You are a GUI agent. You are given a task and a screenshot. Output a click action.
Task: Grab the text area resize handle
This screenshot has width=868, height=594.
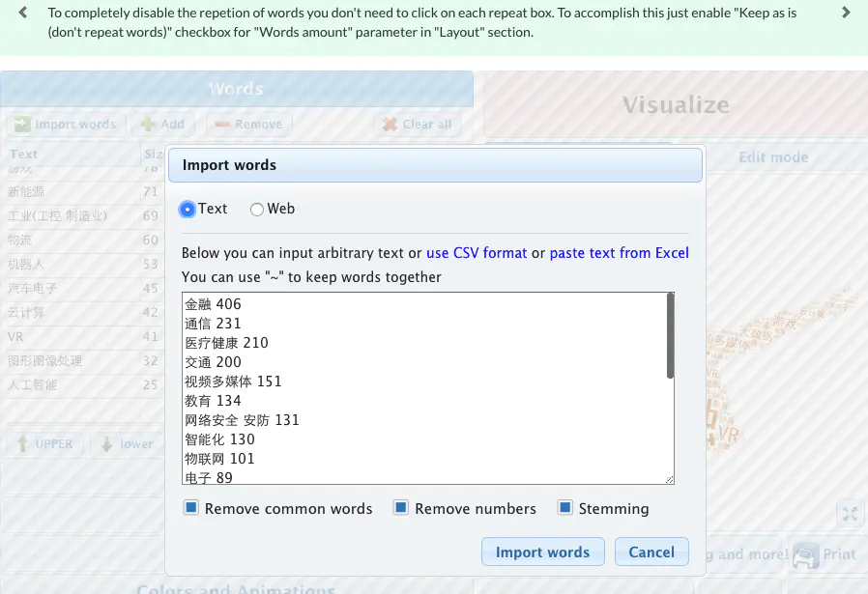(x=669, y=479)
